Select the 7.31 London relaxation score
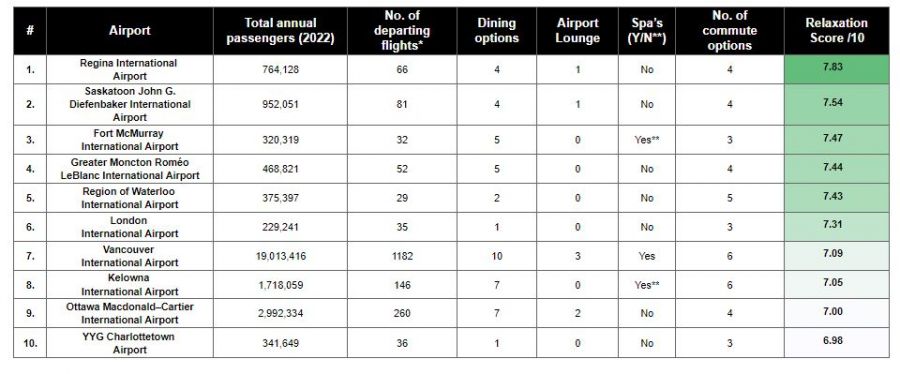Viewport: 900px width, 374px height. (836, 227)
